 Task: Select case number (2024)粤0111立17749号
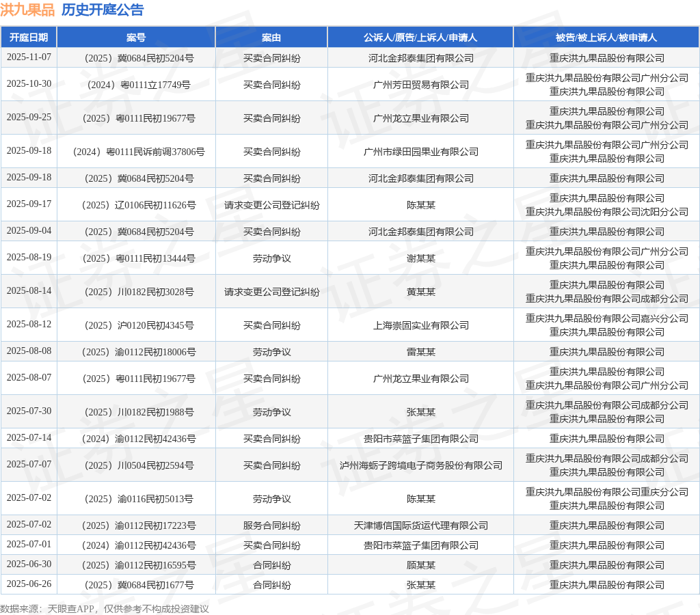click(x=139, y=85)
